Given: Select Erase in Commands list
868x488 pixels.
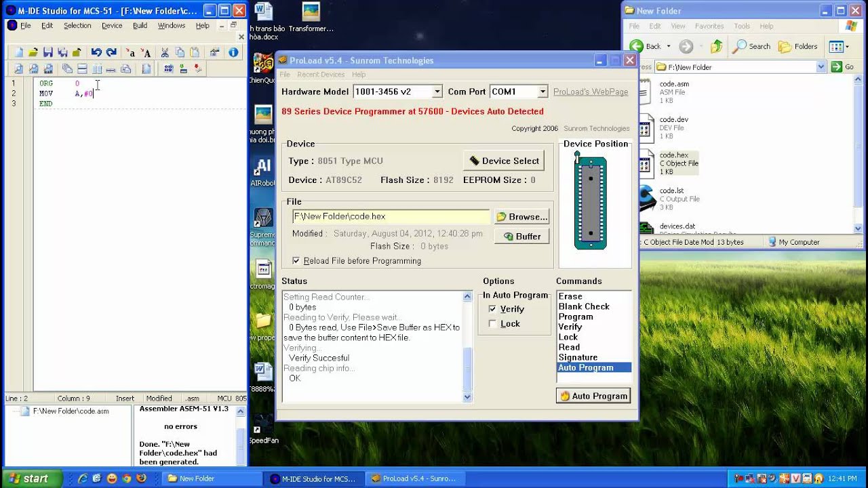Looking at the screenshot, I should [570, 296].
